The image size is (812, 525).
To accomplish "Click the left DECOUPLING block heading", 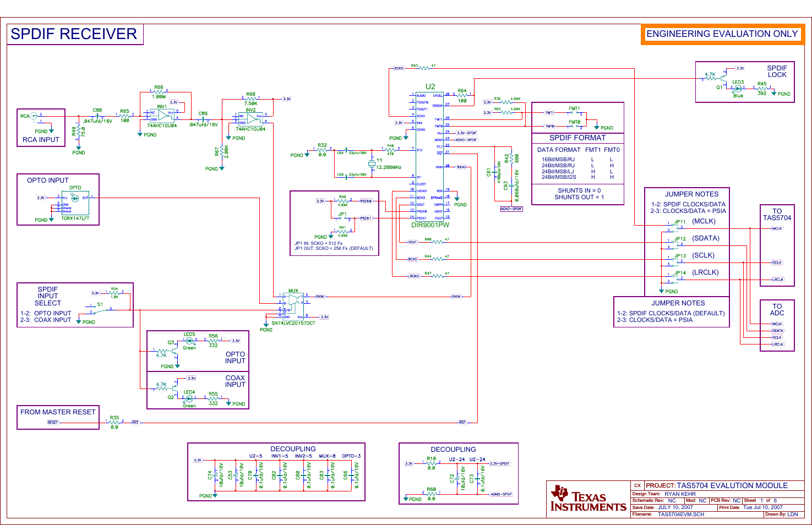I will tap(293, 449).
